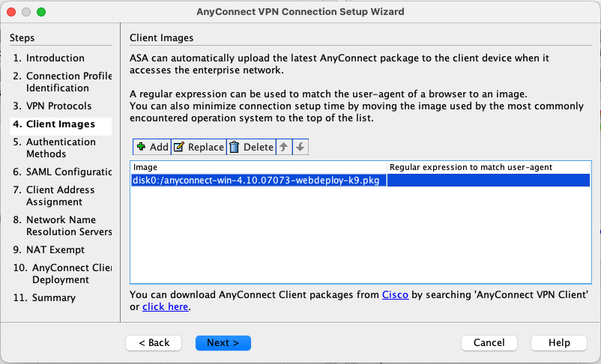Move image up in list
Image resolution: width=601 pixels, height=364 pixels.
285,147
